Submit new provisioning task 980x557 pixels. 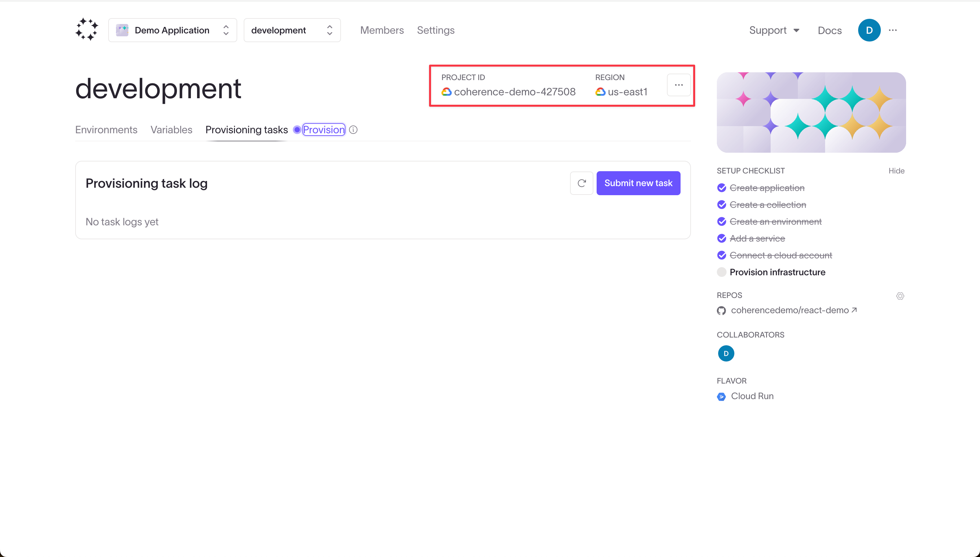(638, 183)
